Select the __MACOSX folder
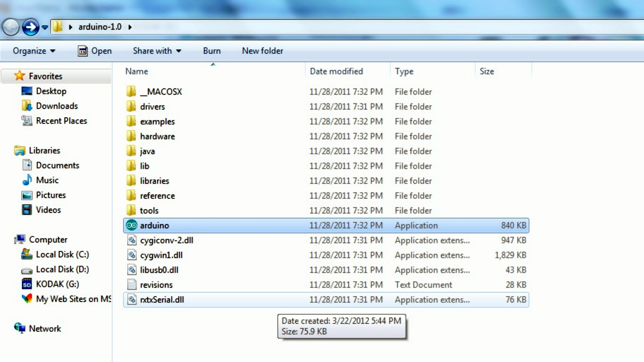The width and height of the screenshot is (644, 362). point(326,92)
